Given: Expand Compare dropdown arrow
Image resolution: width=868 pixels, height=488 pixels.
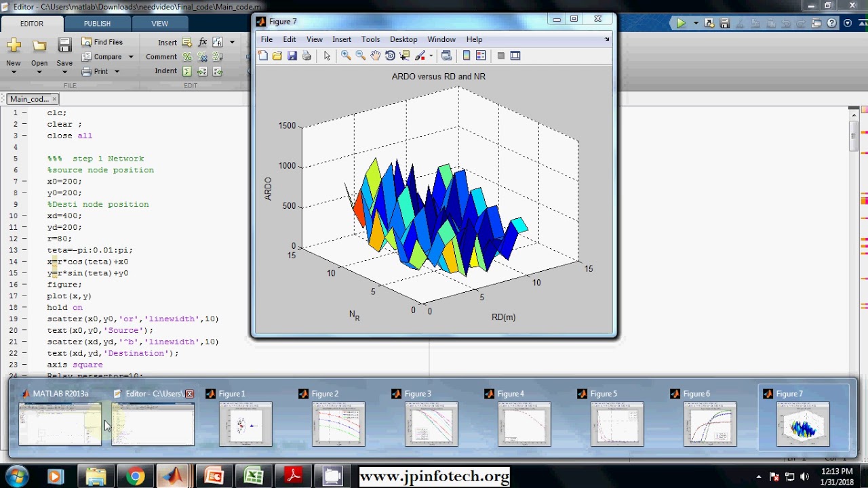Looking at the screenshot, I should click(x=131, y=57).
